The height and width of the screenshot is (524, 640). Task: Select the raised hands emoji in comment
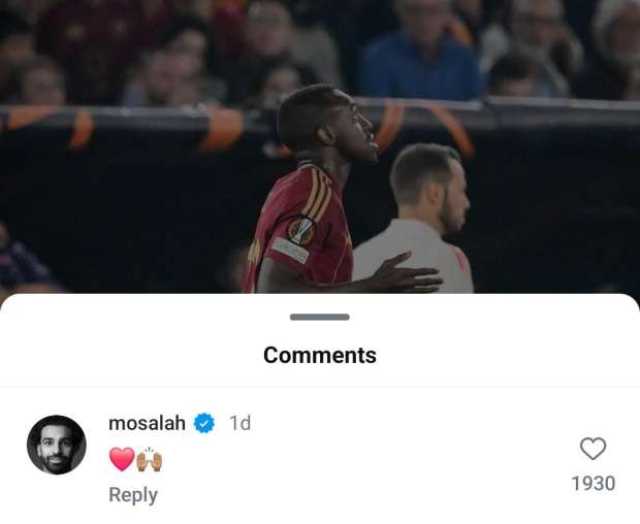(x=149, y=460)
